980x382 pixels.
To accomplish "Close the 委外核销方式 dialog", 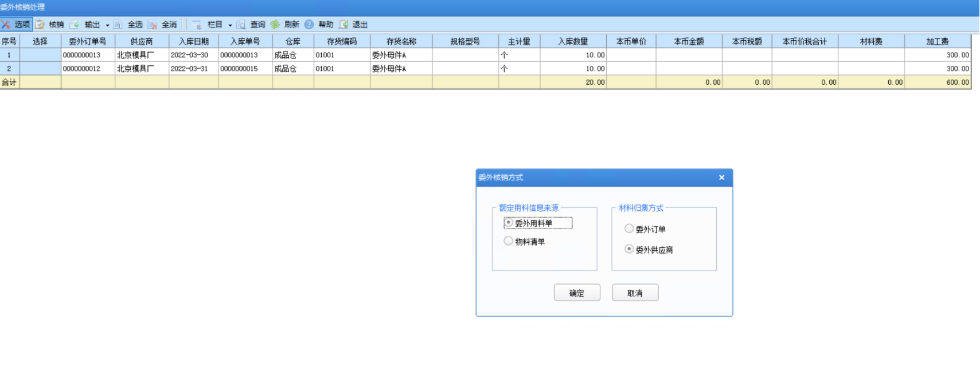I will (x=721, y=178).
